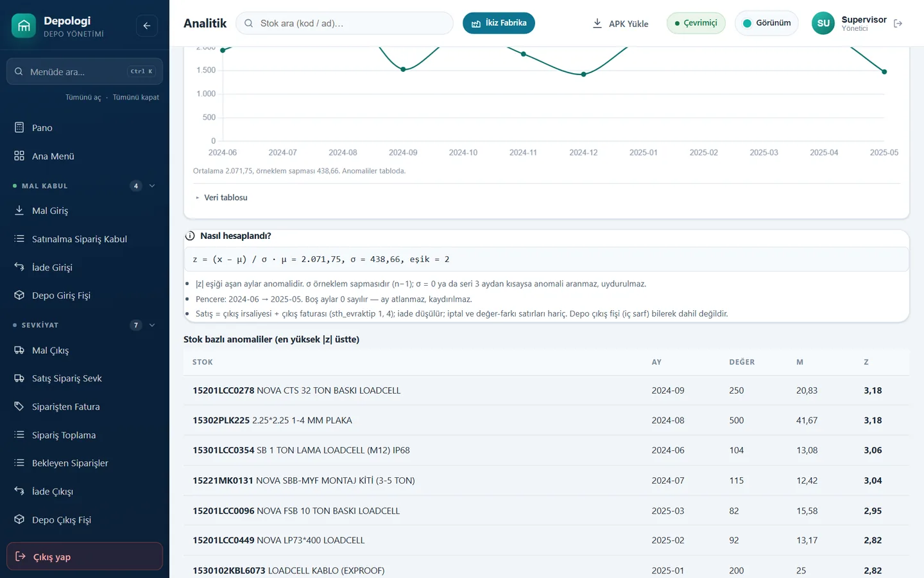
Task: Click the Siparişten Fatura tag icon
Action: 19,407
